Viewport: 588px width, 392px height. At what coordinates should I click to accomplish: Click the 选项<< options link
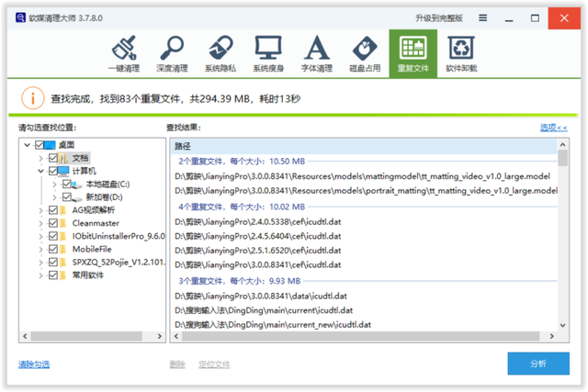point(553,128)
